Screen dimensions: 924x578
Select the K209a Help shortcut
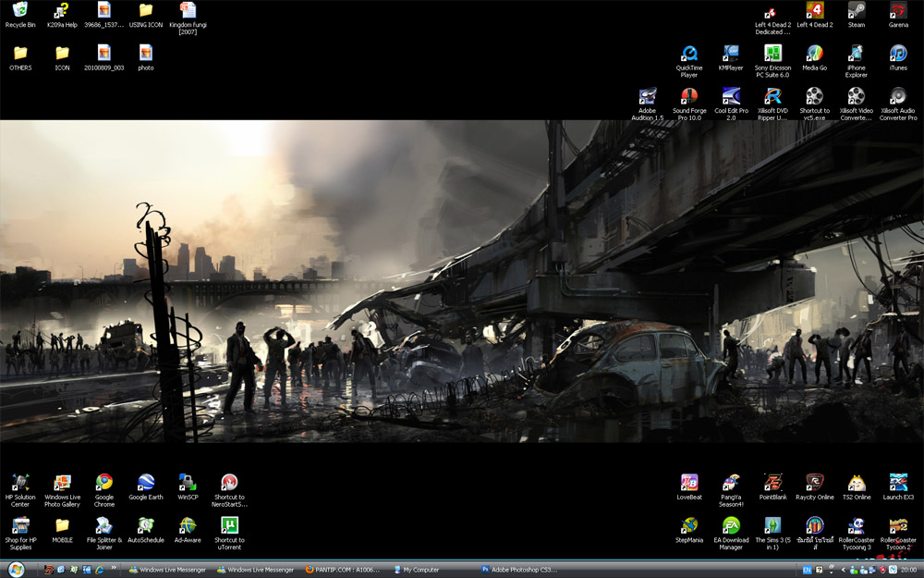[x=62, y=15]
